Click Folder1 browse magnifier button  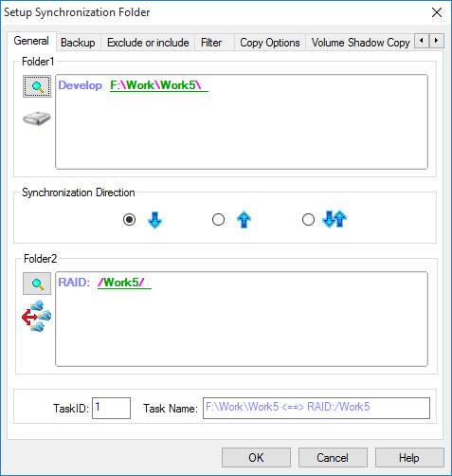(x=37, y=86)
